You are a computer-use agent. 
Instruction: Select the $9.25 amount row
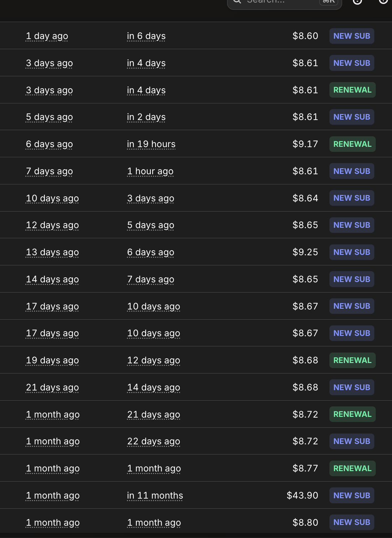coord(196,252)
